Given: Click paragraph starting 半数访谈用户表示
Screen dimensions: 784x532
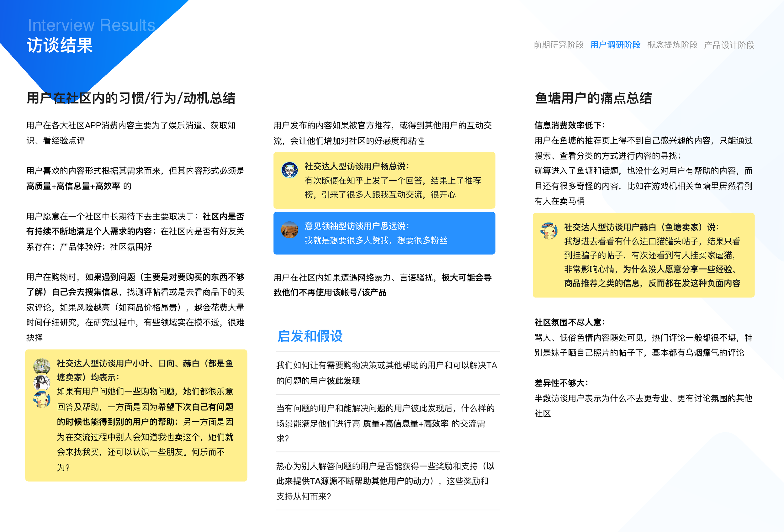Looking at the screenshot, I should (644, 406).
